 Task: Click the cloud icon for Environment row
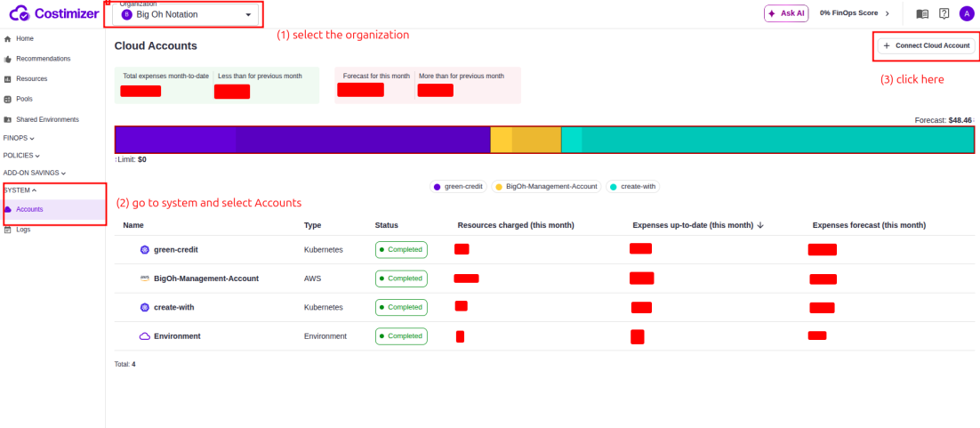tap(145, 336)
